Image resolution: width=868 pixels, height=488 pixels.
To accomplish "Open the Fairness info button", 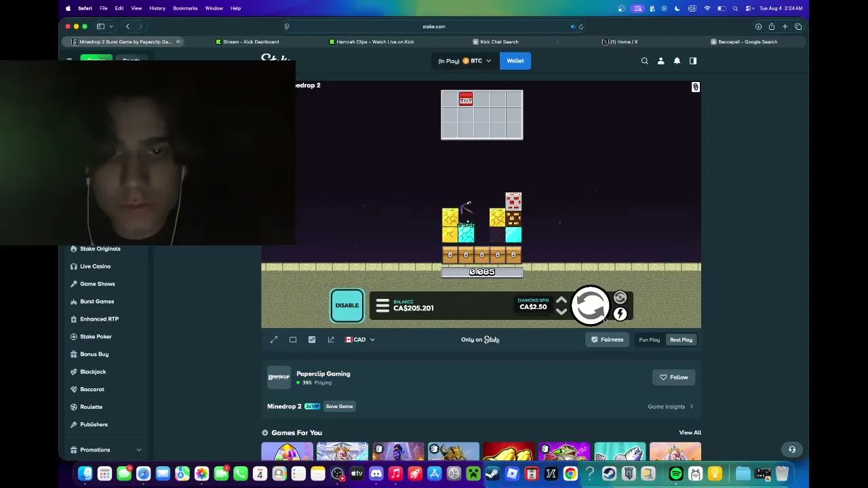I will tap(607, 340).
